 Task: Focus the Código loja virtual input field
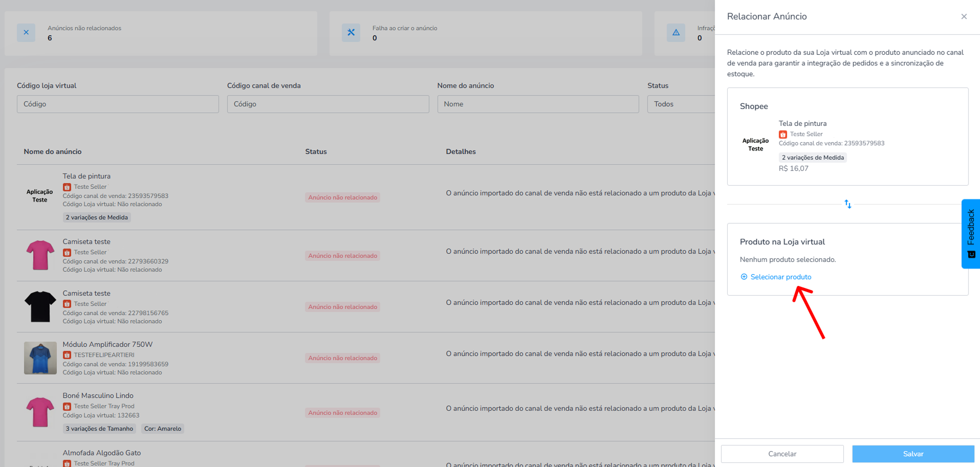tap(118, 104)
